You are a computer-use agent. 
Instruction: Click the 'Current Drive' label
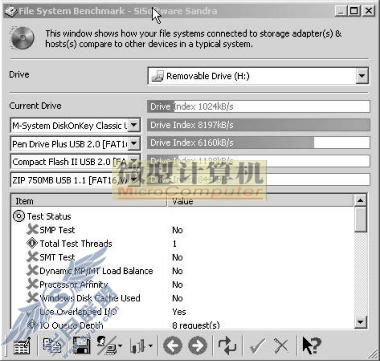[x=35, y=106]
